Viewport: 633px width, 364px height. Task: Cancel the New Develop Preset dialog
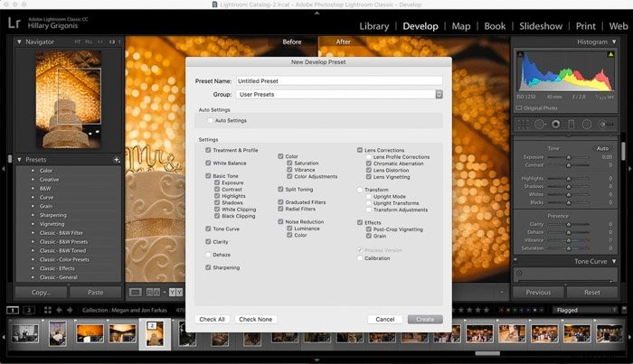click(384, 319)
